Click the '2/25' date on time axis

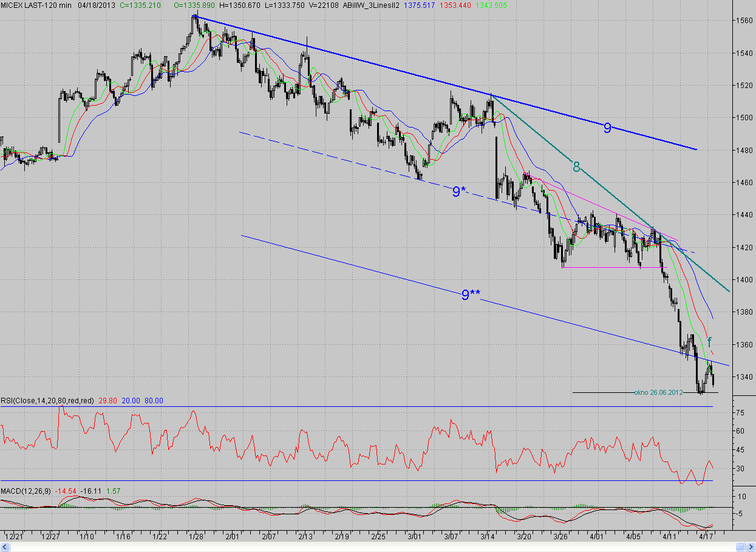378,536
